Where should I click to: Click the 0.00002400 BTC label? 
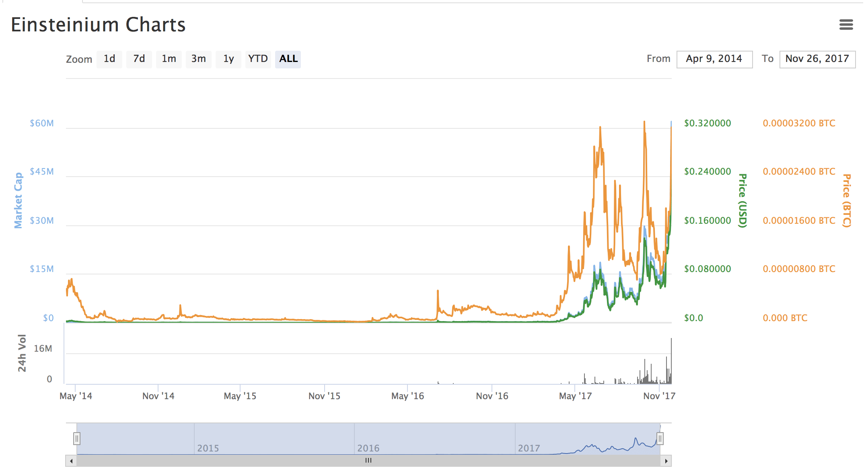pyautogui.click(x=799, y=172)
